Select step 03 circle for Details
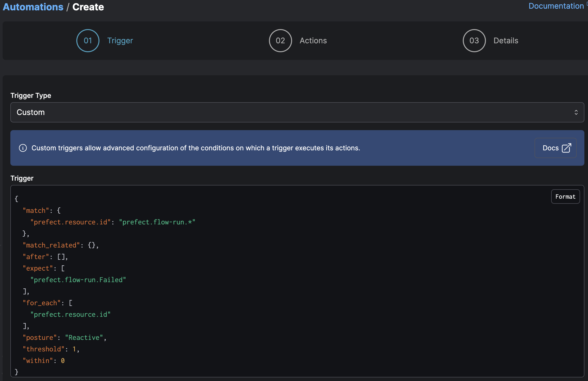Viewport: 588px width, 381px height. (x=474, y=40)
